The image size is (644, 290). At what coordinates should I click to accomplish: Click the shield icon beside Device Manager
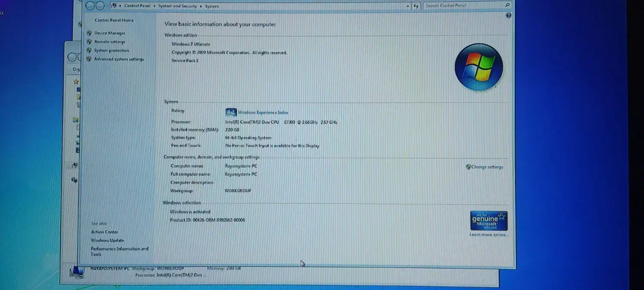pyautogui.click(x=89, y=33)
